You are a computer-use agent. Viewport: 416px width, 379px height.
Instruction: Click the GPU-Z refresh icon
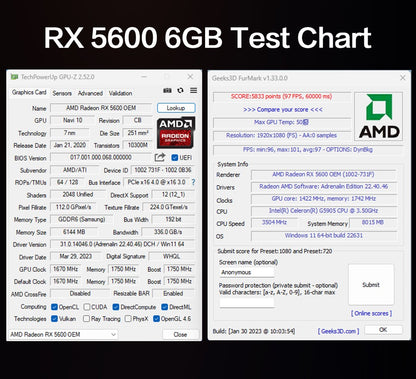pyautogui.click(x=180, y=90)
